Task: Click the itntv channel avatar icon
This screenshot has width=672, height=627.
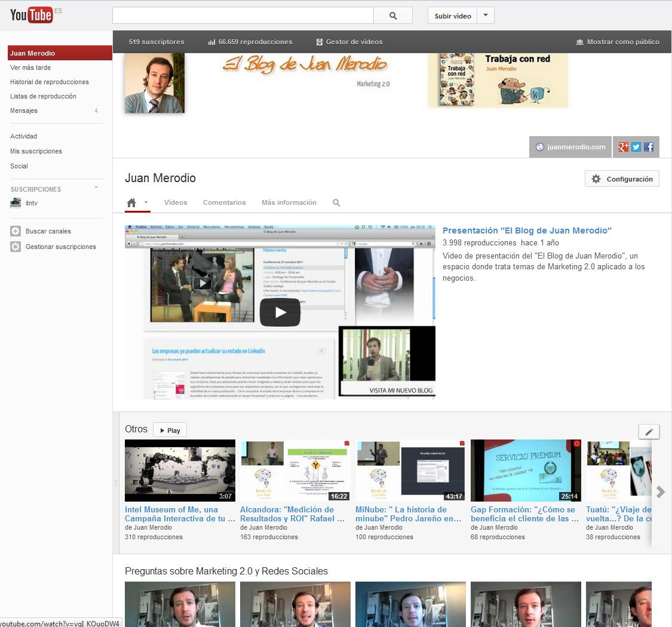Action: pos(16,202)
